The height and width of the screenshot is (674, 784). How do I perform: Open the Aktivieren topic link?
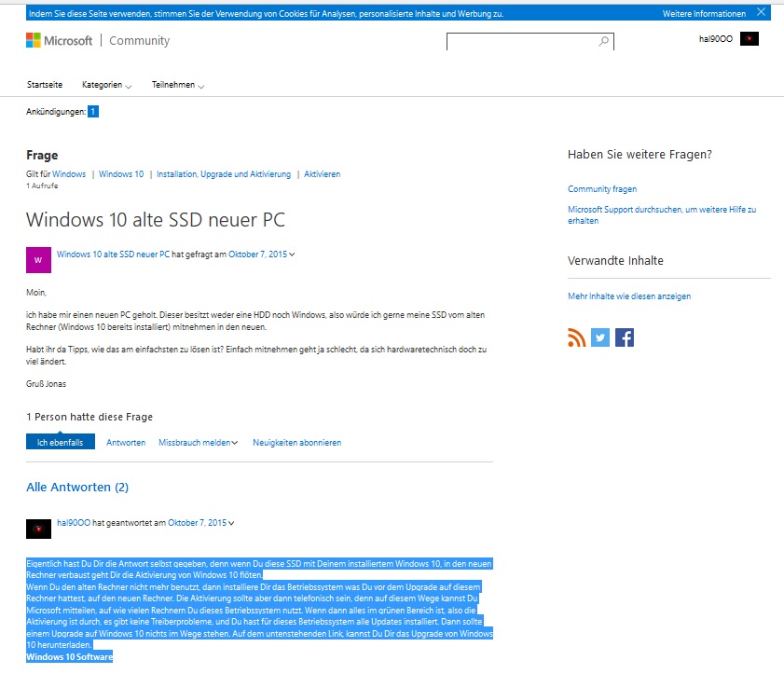322,174
